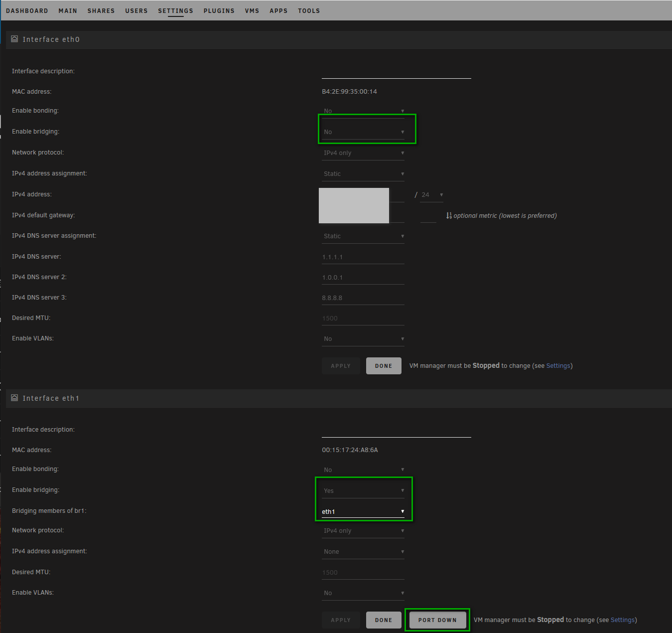Click eth1 MAC address 00:15:17:24:A8:6A
This screenshot has width=672, height=633.
pyautogui.click(x=350, y=450)
